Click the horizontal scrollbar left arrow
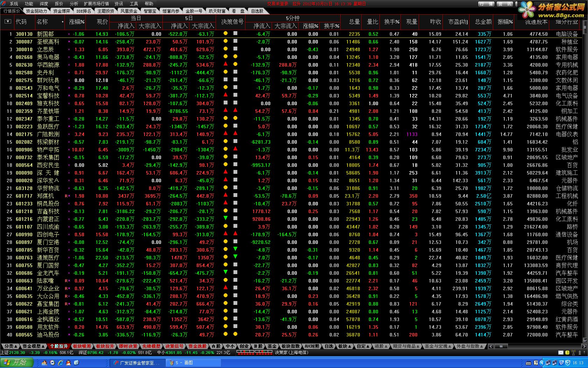588x368 pixels. coord(491,346)
